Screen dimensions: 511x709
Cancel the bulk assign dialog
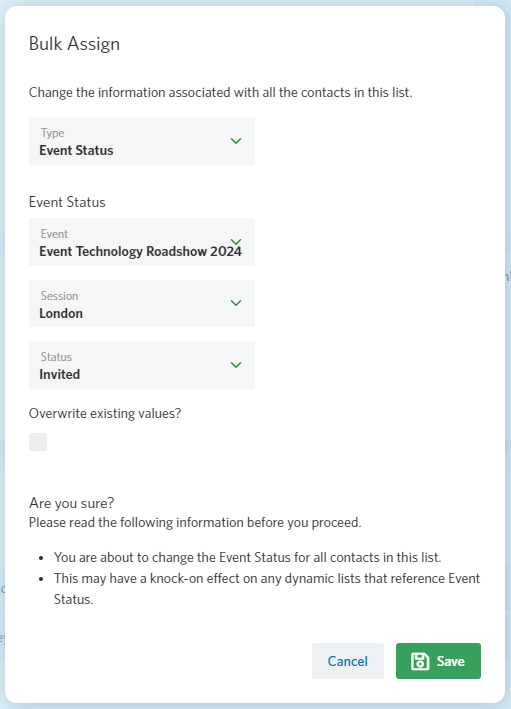pos(348,661)
